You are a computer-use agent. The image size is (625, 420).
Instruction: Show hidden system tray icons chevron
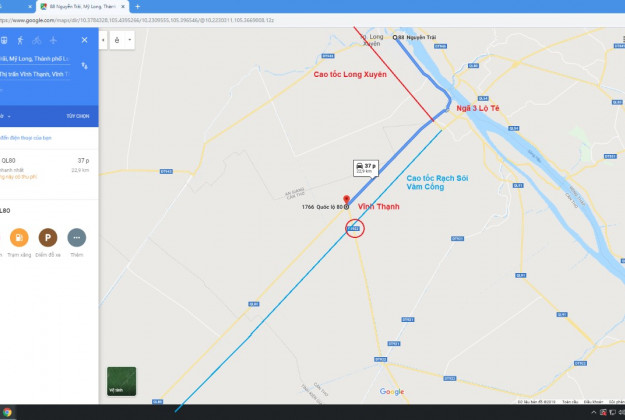point(594,412)
